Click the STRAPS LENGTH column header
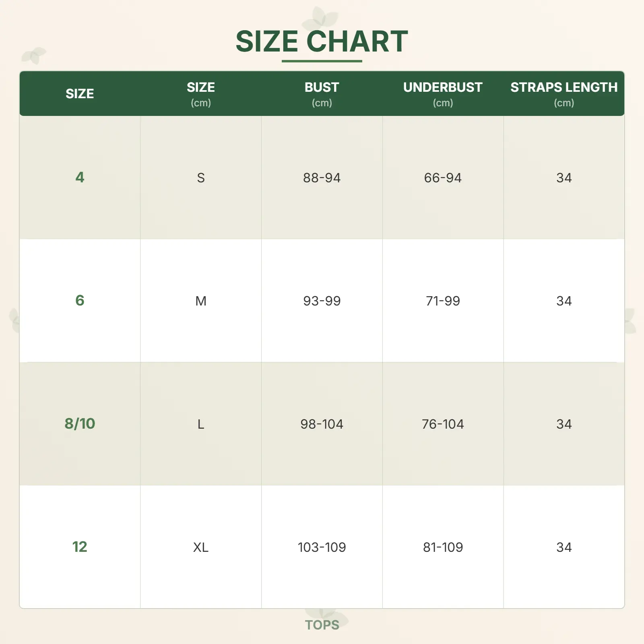Screen dimensions: 644x644 coord(563,93)
